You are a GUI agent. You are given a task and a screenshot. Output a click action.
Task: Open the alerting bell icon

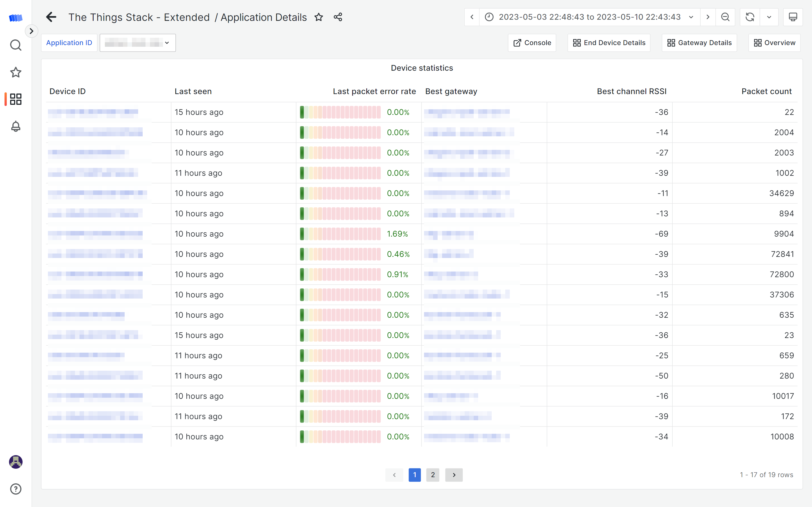16,126
